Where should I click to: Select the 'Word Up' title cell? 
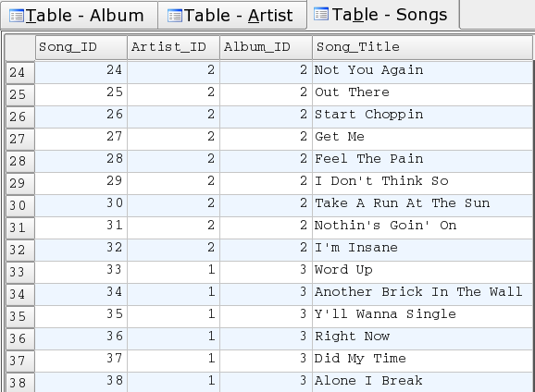[x=422, y=272]
